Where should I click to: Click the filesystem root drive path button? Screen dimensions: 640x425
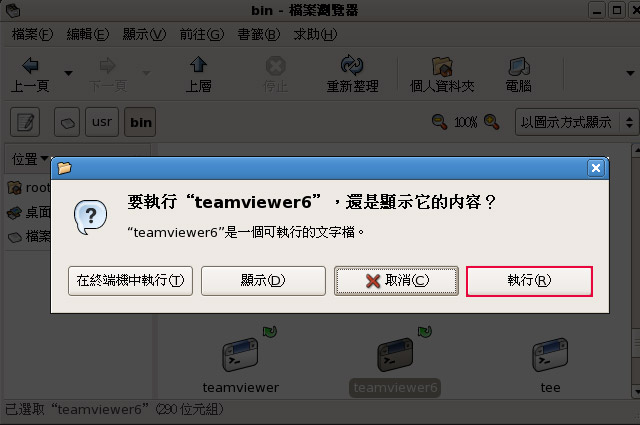[67, 122]
